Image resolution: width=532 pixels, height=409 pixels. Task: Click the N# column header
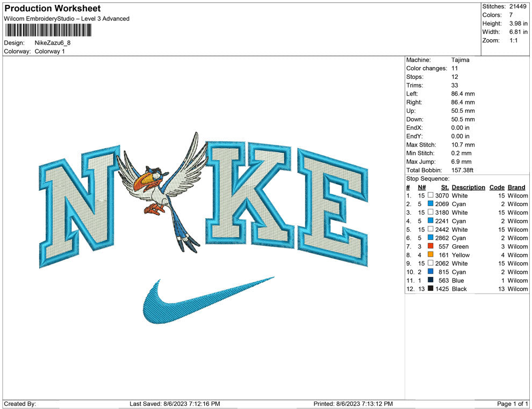(422, 187)
